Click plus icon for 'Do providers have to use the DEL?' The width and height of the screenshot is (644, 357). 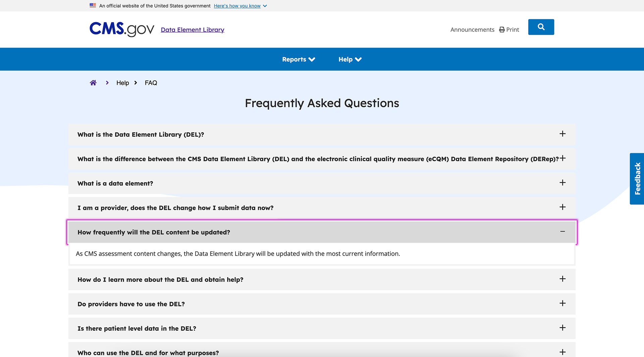(562, 303)
